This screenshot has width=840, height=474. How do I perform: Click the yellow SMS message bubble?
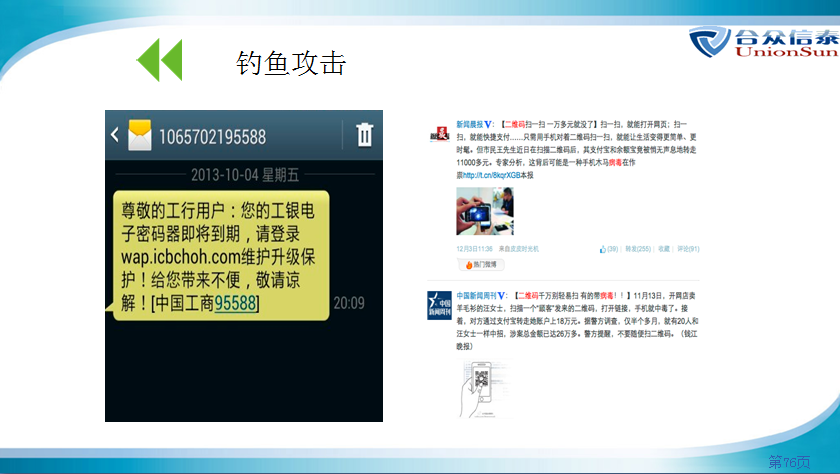pos(221,256)
